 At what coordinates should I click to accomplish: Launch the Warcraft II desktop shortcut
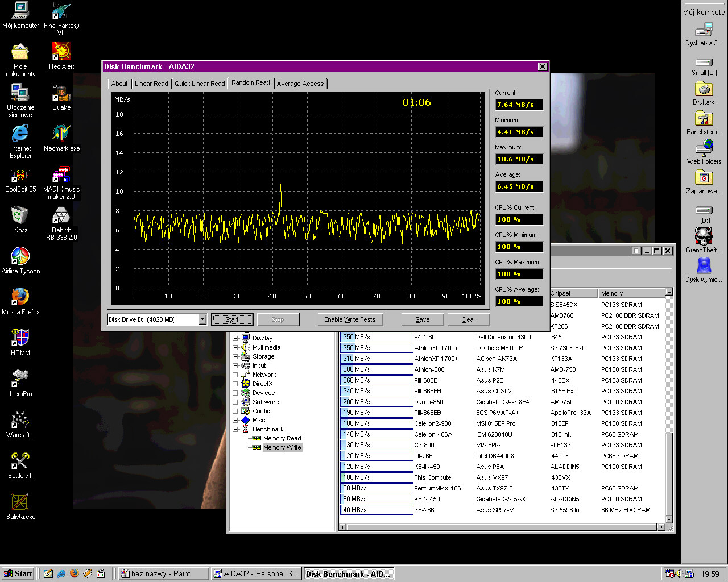click(20, 423)
